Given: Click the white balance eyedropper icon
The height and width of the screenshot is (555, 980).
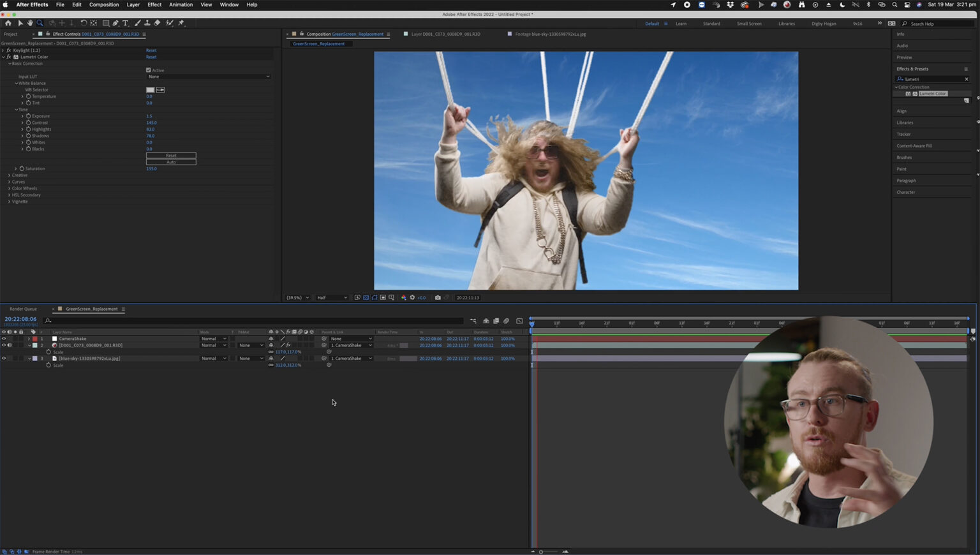Looking at the screenshot, I should point(161,90).
